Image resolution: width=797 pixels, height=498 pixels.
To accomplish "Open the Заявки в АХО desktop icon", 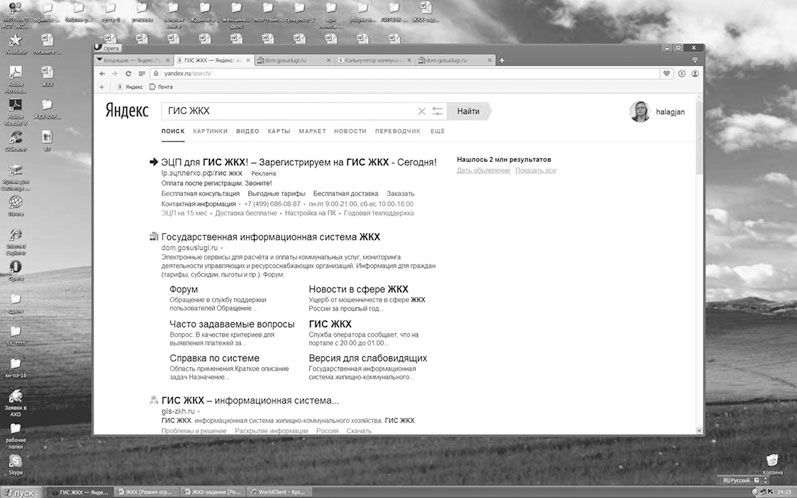I will coord(15,402).
